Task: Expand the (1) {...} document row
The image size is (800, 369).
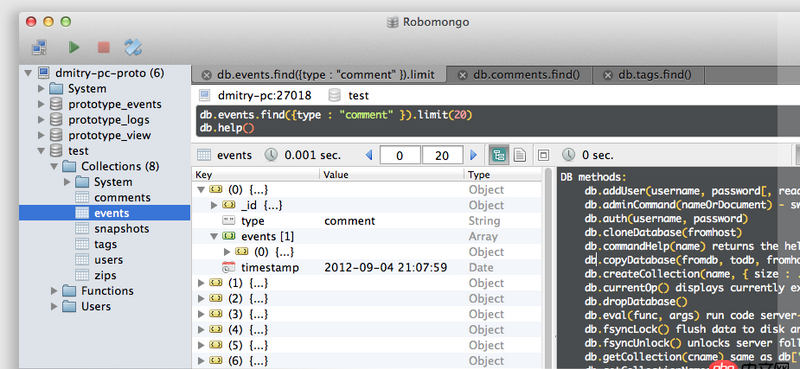Action: [x=201, y=283]
